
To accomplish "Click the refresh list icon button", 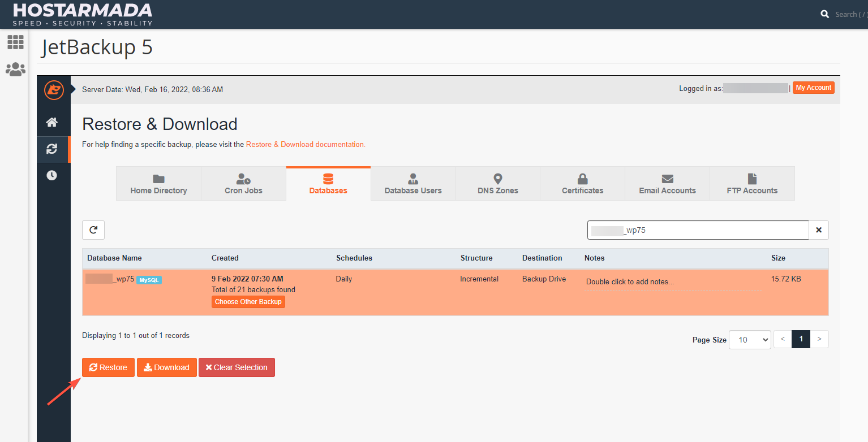I will pyautogui.click(x=93, y=230).
